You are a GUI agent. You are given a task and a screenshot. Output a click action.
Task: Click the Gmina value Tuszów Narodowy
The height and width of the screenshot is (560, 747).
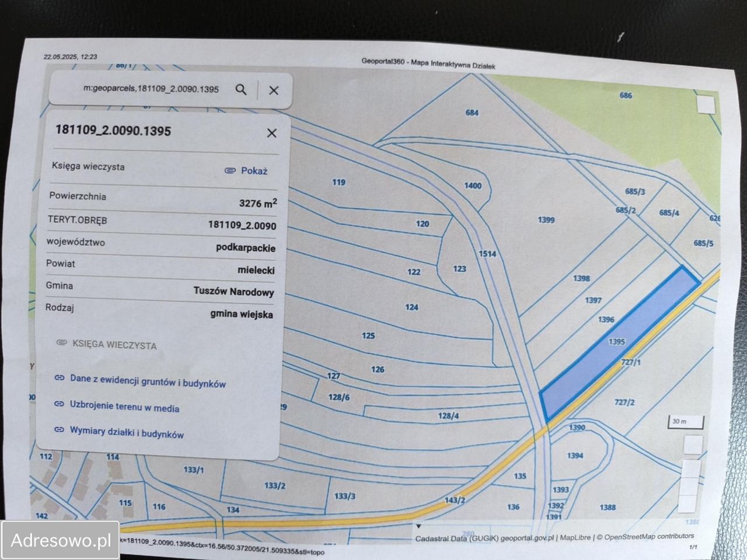tap(233, 291)
